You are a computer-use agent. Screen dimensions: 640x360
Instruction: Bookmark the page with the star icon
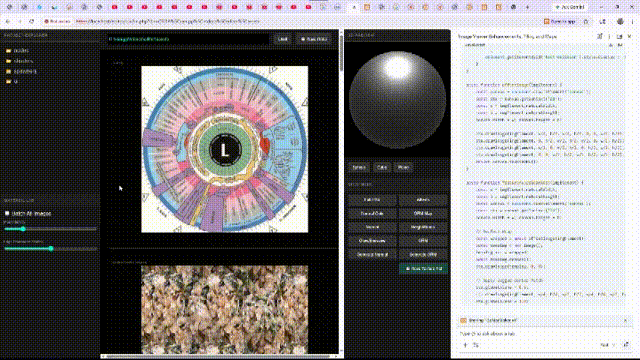[586, 21]
